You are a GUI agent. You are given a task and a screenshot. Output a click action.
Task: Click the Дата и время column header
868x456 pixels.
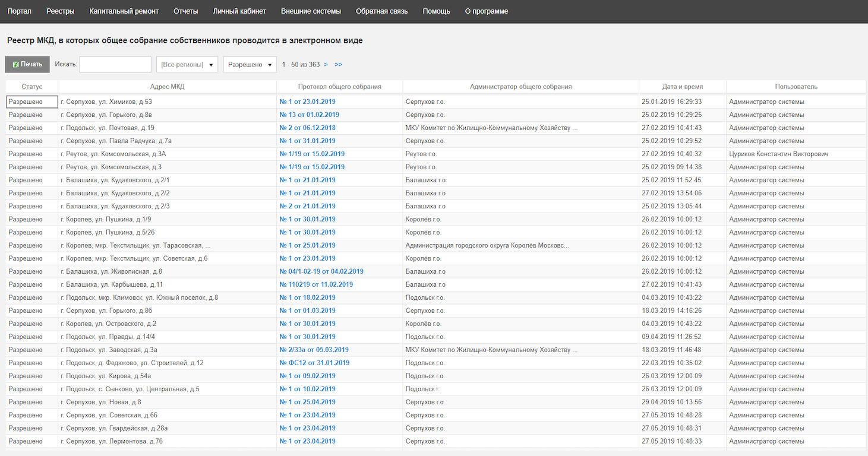tap(682, 87)
